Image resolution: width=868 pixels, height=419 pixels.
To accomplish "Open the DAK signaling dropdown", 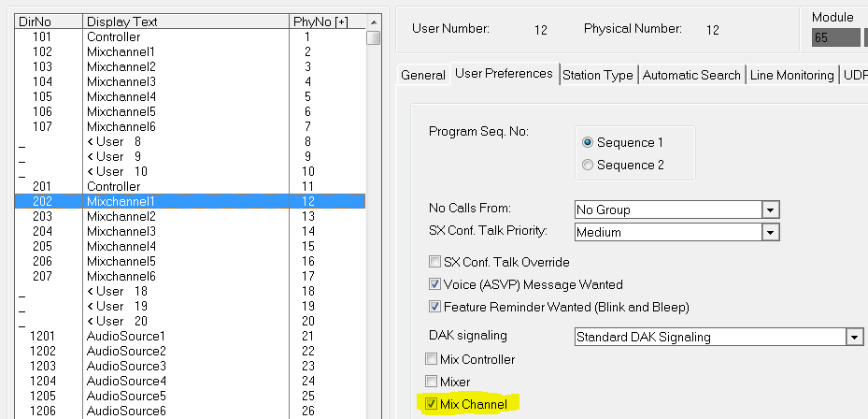I will [854, 337].
